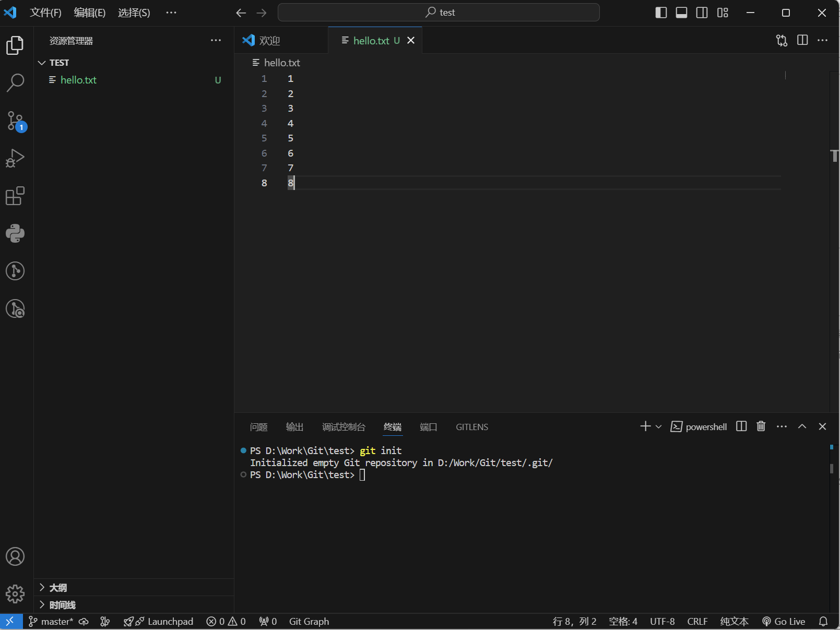The width and height of the screenshot is (840, 630).
Task: Publish to cloud icon in status bar
Action: tap(84, 621)
